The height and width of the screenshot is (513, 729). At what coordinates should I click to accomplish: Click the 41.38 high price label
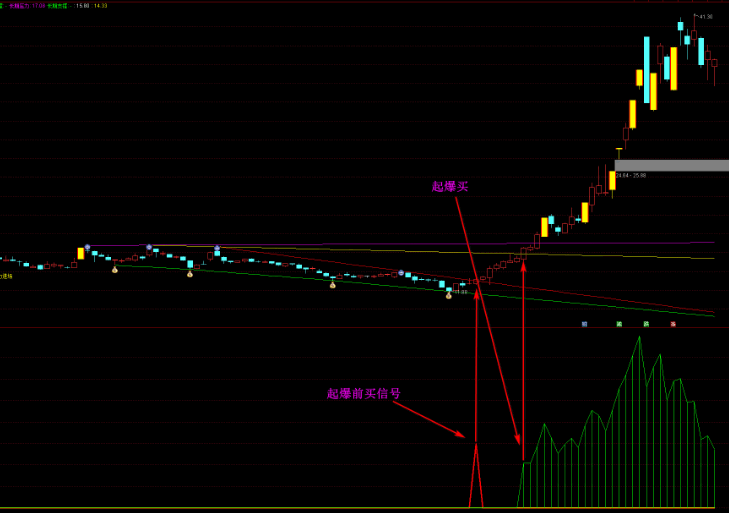pos(705,16)
